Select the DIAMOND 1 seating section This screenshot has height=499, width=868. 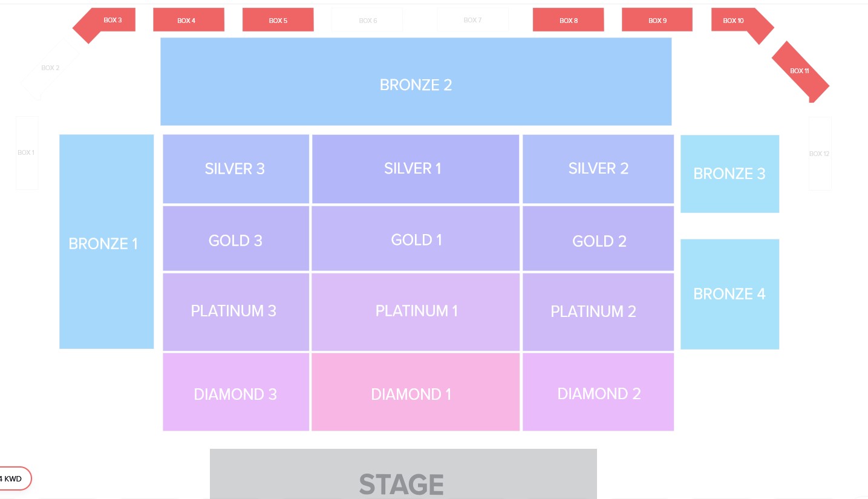tap(416, 393)
